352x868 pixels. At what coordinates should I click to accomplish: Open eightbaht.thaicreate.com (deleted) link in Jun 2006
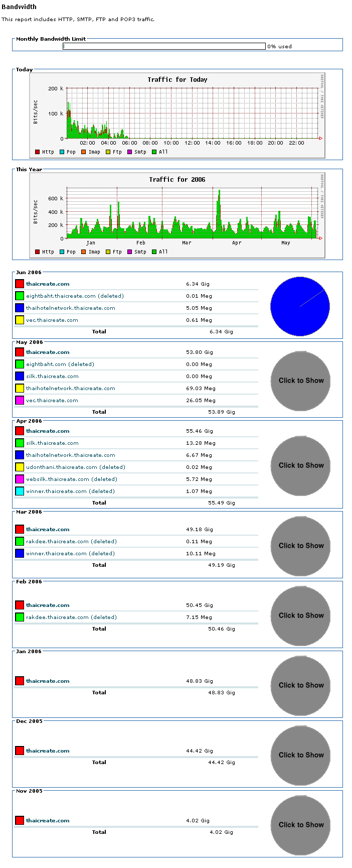[75, 296]
